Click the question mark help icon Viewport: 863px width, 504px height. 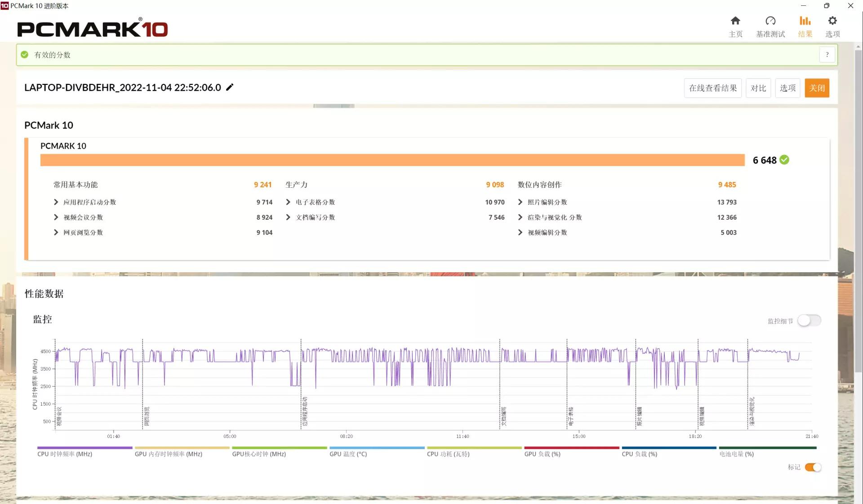[x=827, y=55]
